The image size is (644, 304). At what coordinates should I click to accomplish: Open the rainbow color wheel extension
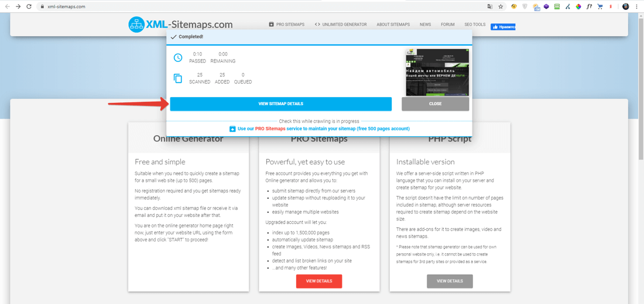coord(578,6)
